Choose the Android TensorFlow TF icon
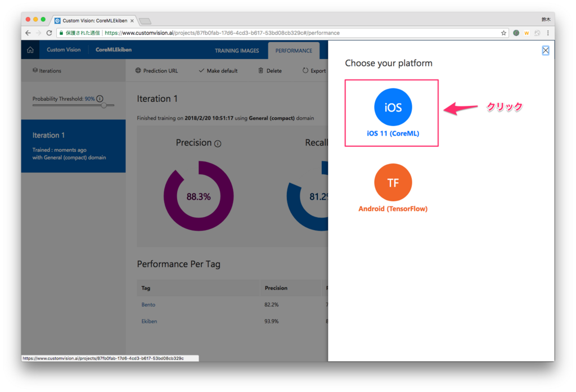The image size is (576, 392). [x=393, y=183]
